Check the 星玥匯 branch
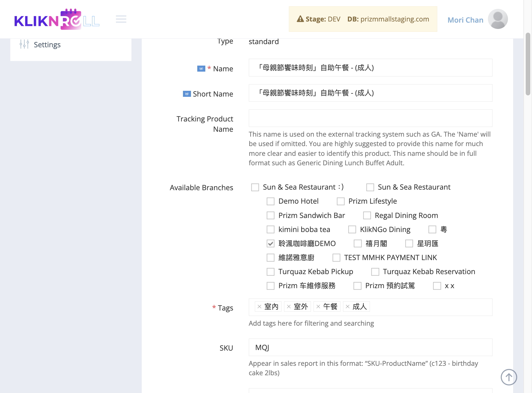The width and height of the screenshot is (532, 393). click(x=409, y=243)
